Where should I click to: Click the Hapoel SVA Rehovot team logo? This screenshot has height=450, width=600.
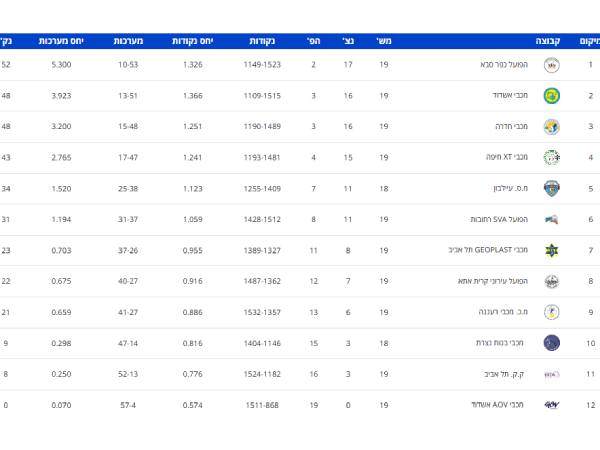[551, 219]
